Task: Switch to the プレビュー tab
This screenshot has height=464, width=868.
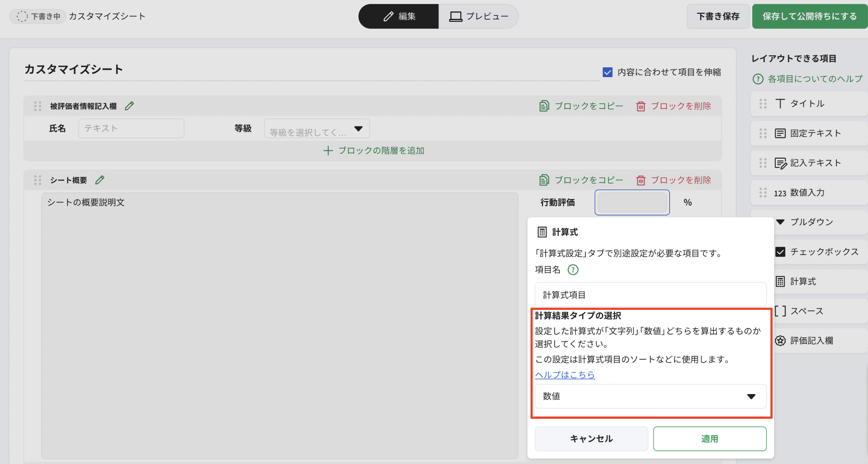Action: click(478, 16)
